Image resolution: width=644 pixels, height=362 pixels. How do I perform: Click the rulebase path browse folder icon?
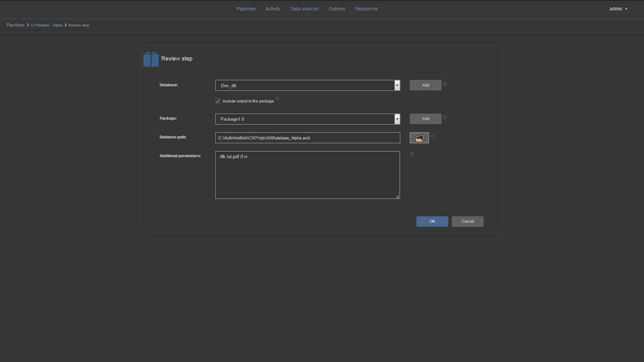point(419,138)
